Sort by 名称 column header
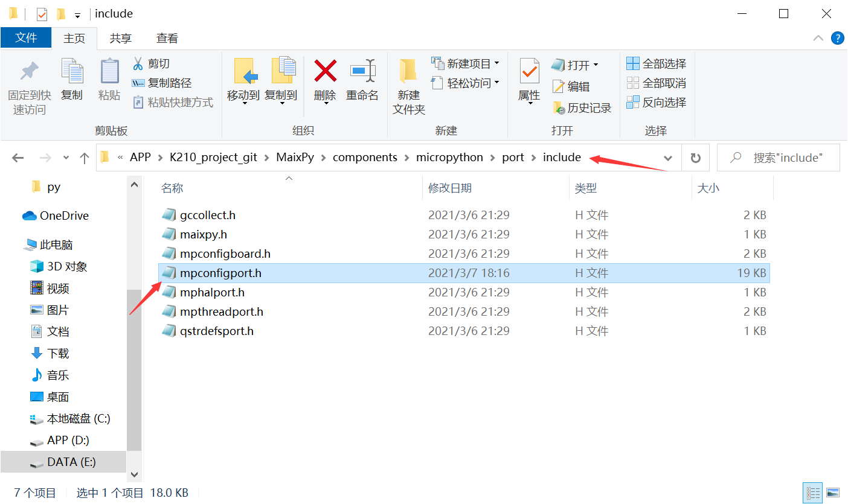 [x=172, y=188]
